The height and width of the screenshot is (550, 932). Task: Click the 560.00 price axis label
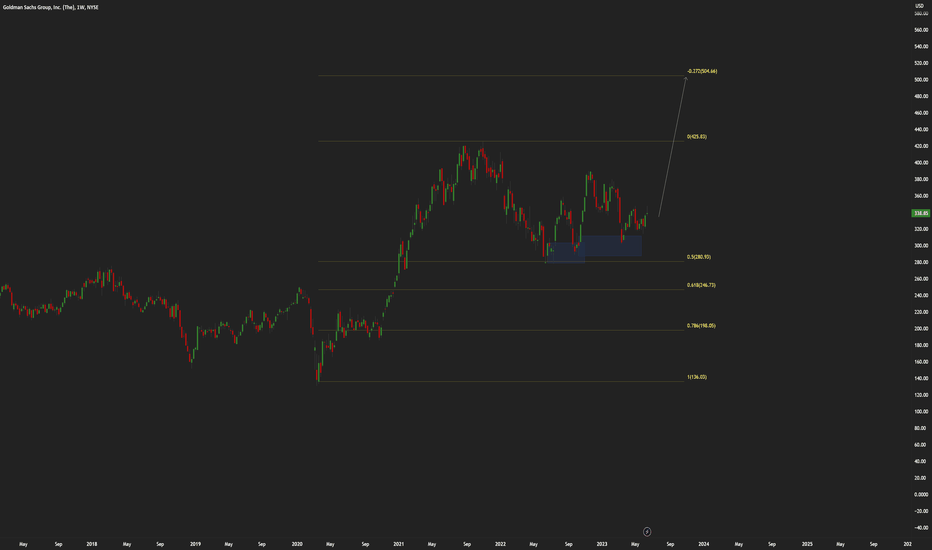[921, 30]
